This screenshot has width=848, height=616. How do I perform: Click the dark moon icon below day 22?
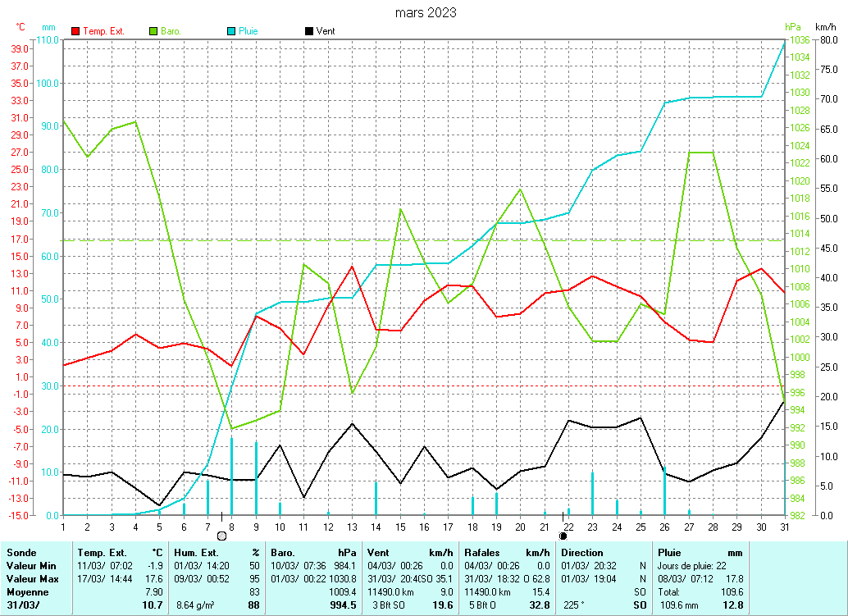click(563, 535)
